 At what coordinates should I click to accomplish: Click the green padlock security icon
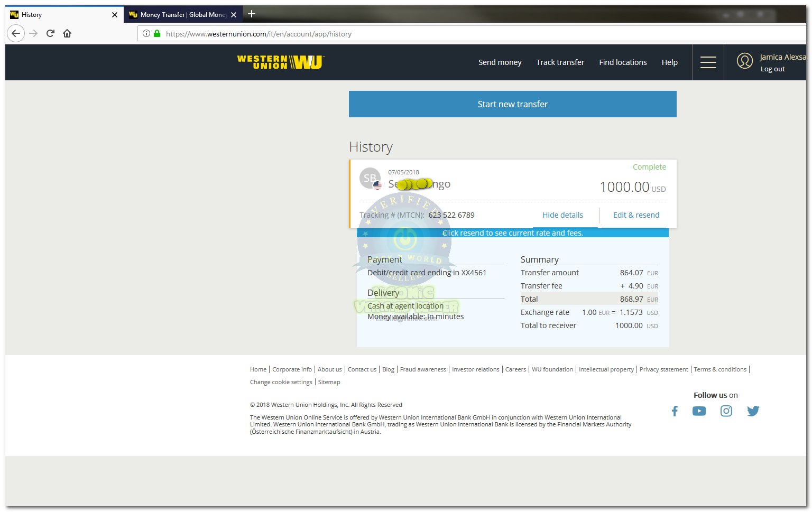click(157, 33)
